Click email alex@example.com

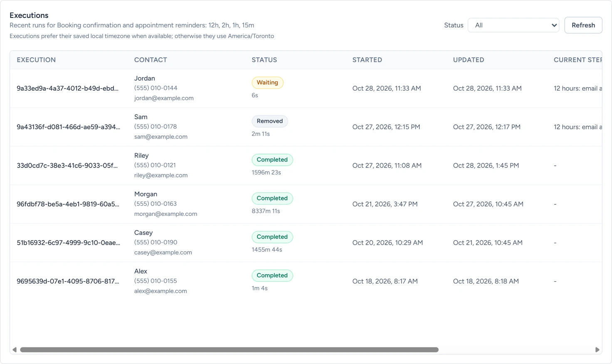[x=160, y=292]
